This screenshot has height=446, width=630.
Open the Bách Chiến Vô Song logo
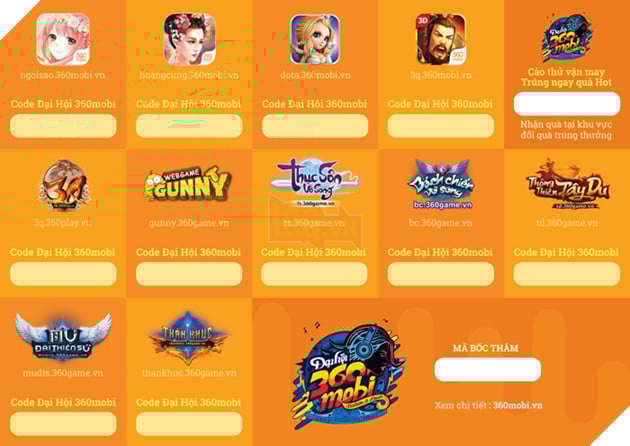(441, 184)
